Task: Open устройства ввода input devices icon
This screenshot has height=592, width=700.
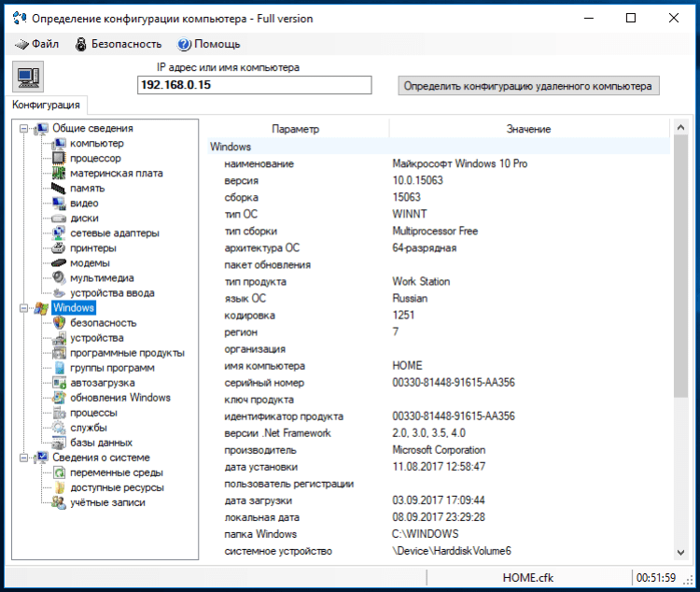Action: (59, 293)
